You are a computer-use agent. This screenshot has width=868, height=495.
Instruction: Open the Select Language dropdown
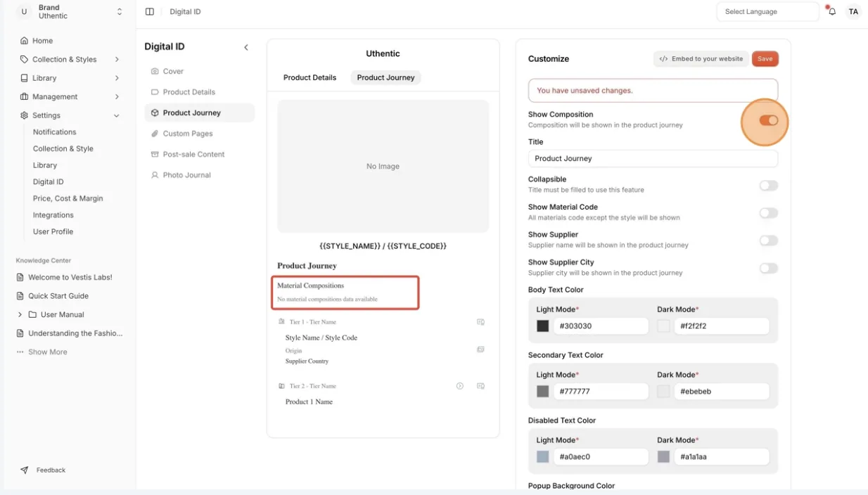pos(768,12)
